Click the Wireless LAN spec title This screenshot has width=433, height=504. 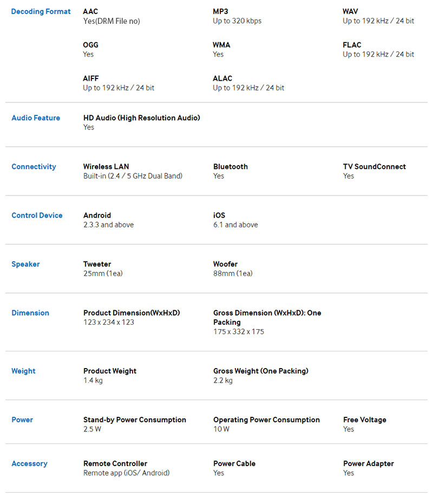click(106, 167)
